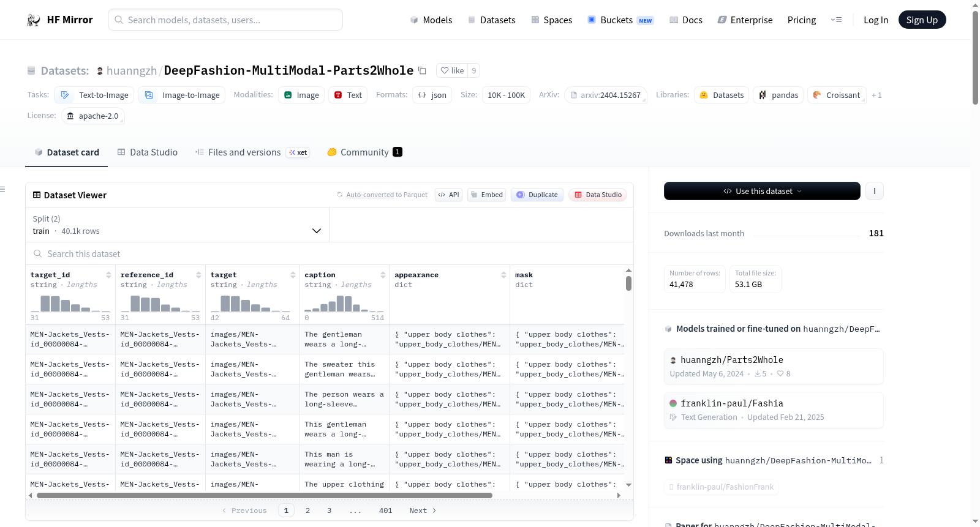Image resolution: width=980 pixels, height=527 pixels.
Task: Go to page 3 of dataset rows
Action: pyautogui.click(x=329, y=510)
